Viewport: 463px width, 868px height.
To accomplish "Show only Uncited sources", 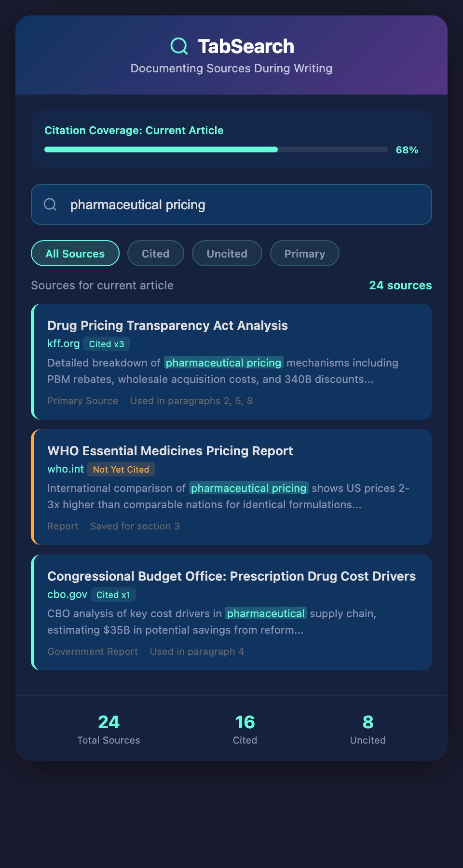I will pyautogui.click(x=227, y=254).
